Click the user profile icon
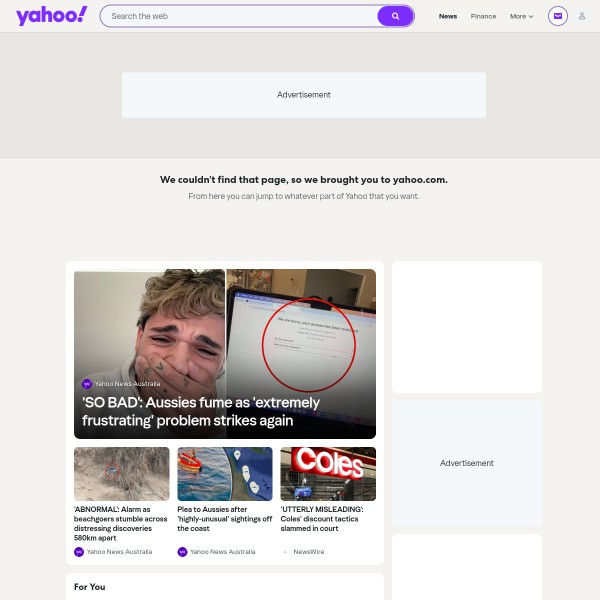The width and height of the screenshot is (600, 600). 582,16
